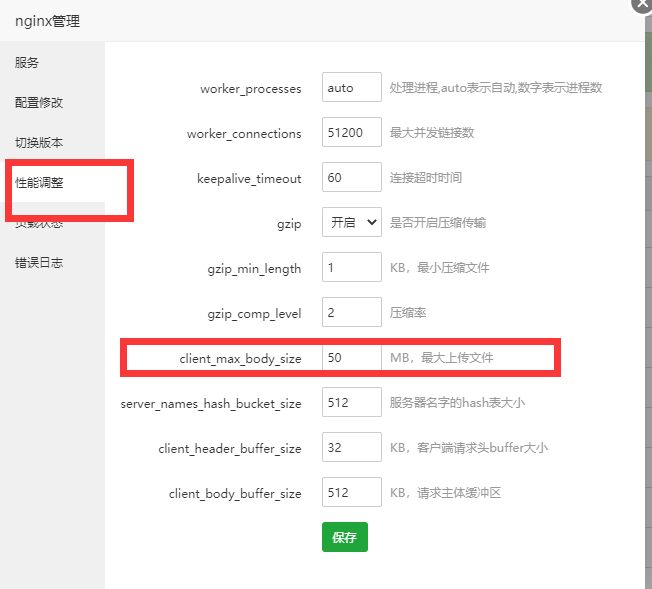The width and height of the screenshot is (652, 589).
Task: Click the gzip label text
Action: [289, 224]
